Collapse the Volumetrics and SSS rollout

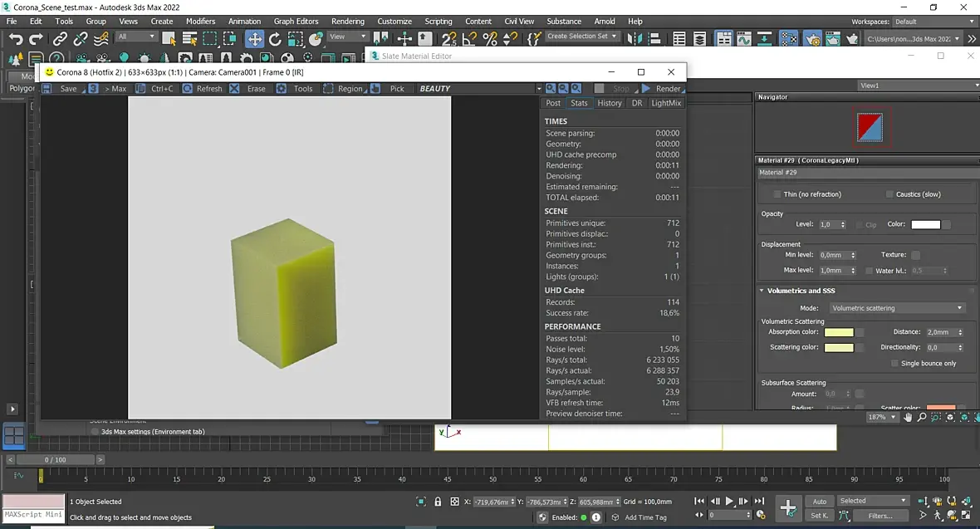click(x=762, y=291)
